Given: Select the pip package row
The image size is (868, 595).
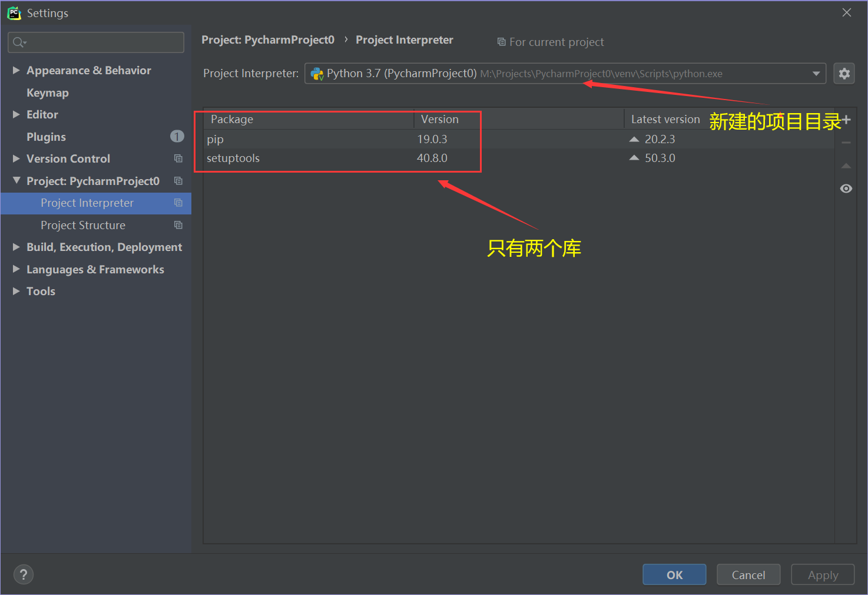Looking at the screenshot, I should click(519, 139).
